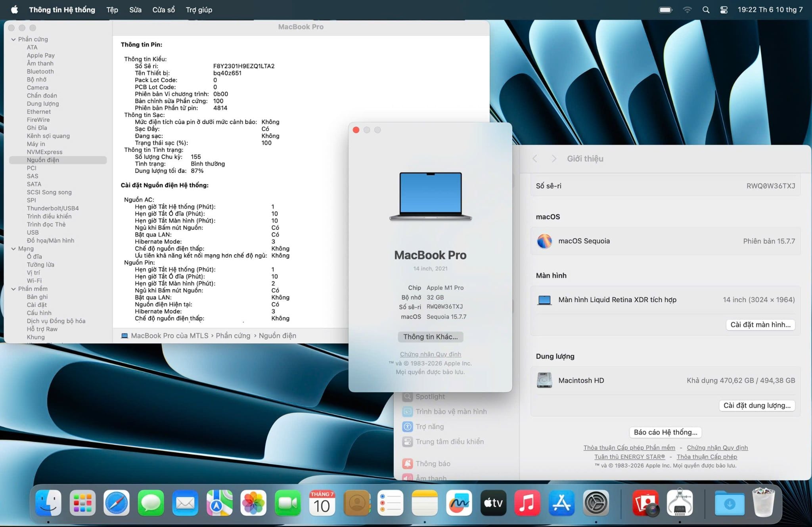Open Freeform from the Dock
Screen dimensions: 812x527
point(459,503)
